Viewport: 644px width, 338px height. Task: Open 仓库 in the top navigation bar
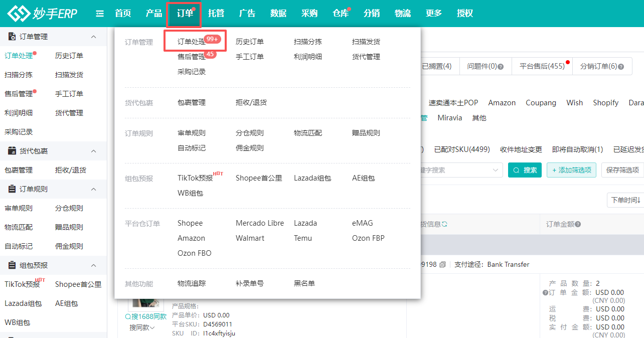click(x=341, y=14)
